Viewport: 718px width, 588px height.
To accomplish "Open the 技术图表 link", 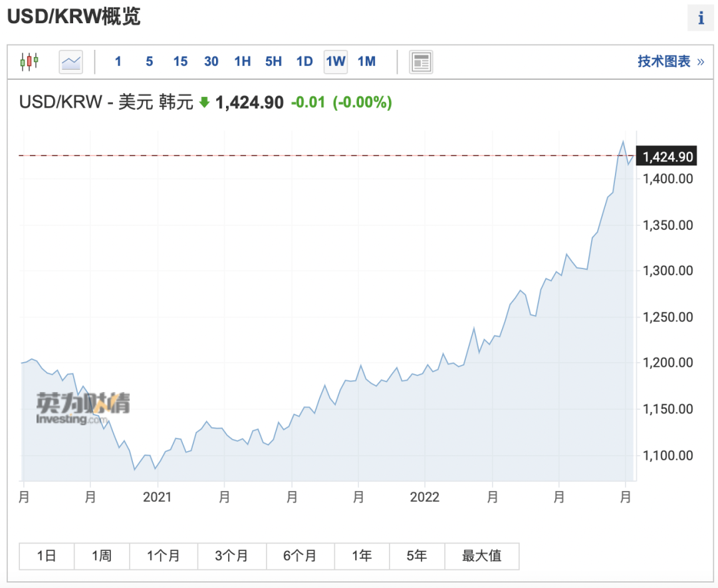I will click(671, 61).
